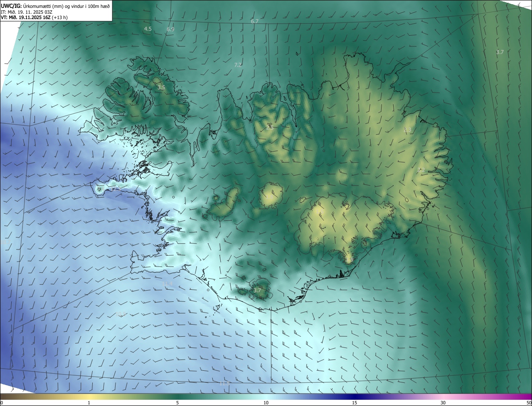Click the 6.9 value label on the map

pyautogui.click(x=170, y=29)
